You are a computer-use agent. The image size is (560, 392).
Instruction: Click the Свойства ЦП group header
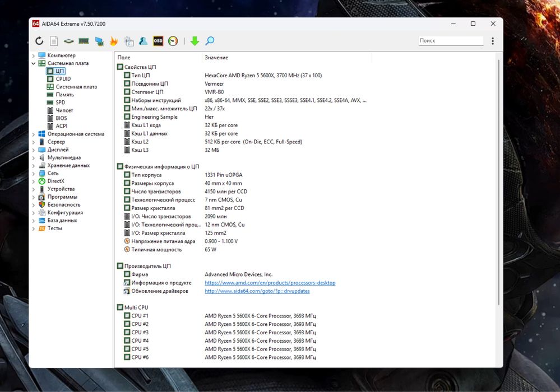(136, 67)
